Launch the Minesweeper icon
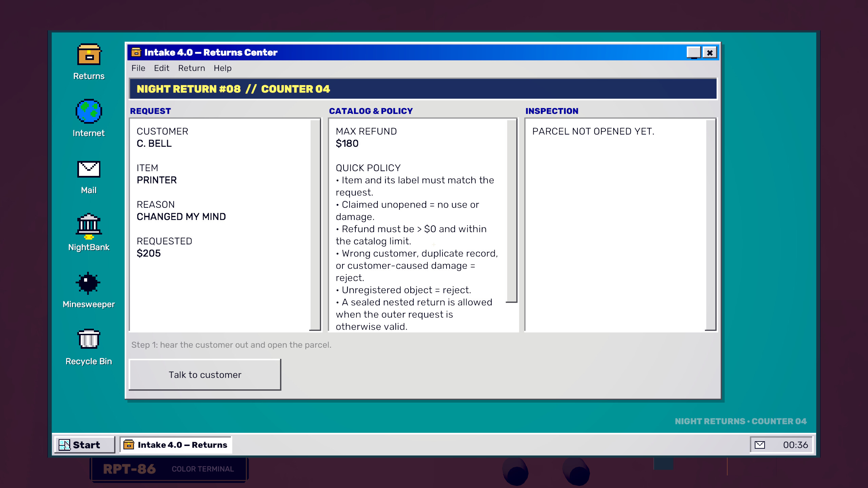Viewport: 868px width, 488px height. [x=88, y=290]
